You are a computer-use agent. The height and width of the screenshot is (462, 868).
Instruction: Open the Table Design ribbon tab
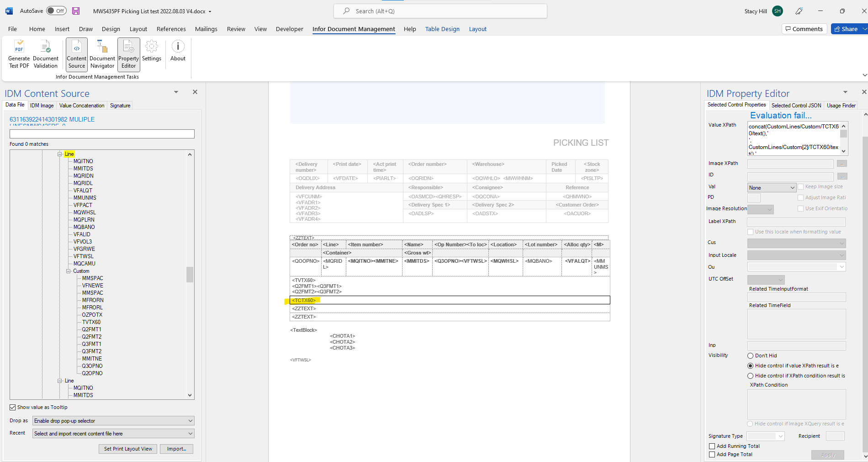[442, 29]
